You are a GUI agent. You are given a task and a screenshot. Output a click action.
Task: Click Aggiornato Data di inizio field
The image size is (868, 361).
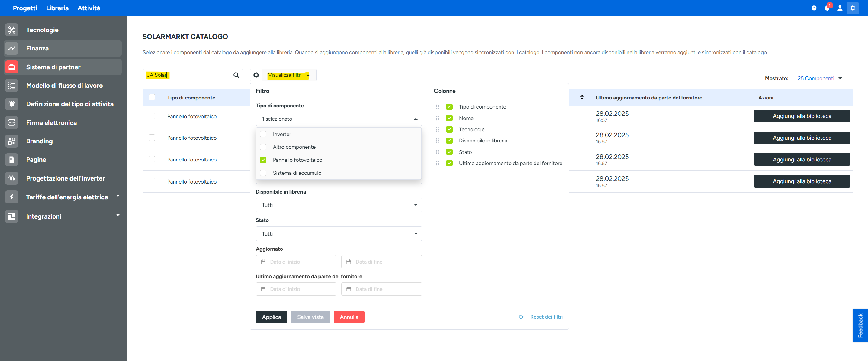click(296, 262)
